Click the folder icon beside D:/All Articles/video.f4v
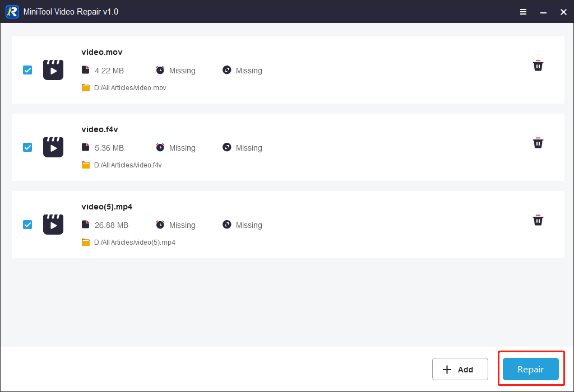Screen dimensions: 574x392 (86, 165)
